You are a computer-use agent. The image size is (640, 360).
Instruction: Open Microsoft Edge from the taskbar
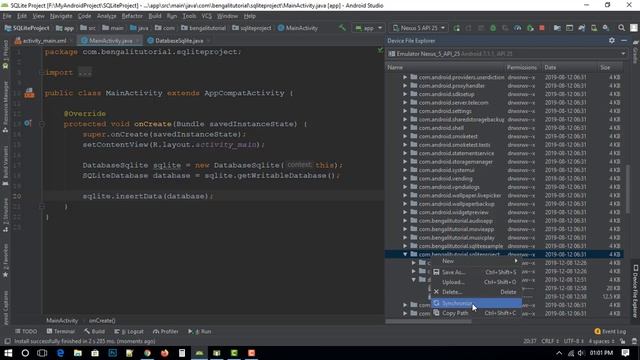tap(60, 353)
